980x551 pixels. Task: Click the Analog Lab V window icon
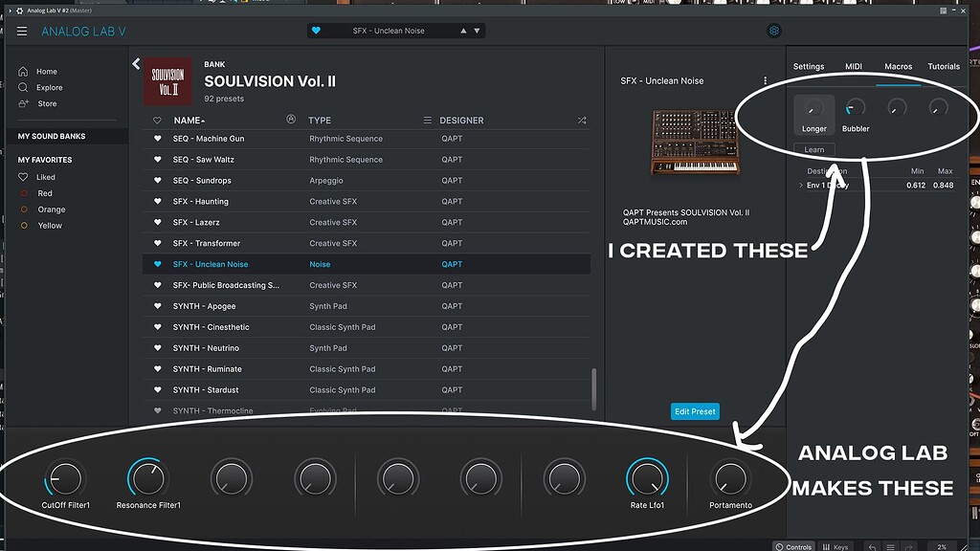pos(20,11)
